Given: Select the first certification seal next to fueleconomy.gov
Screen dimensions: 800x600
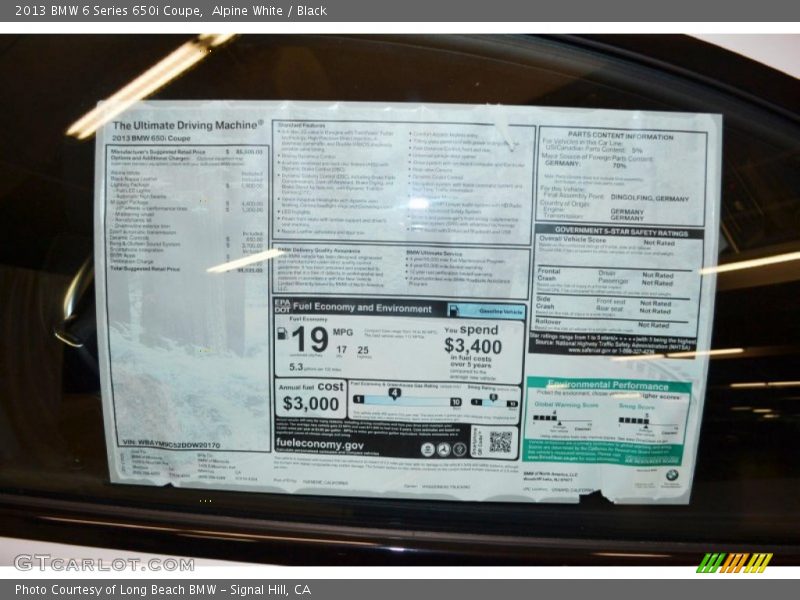Looking at the screenshot, I should (428, 450).
